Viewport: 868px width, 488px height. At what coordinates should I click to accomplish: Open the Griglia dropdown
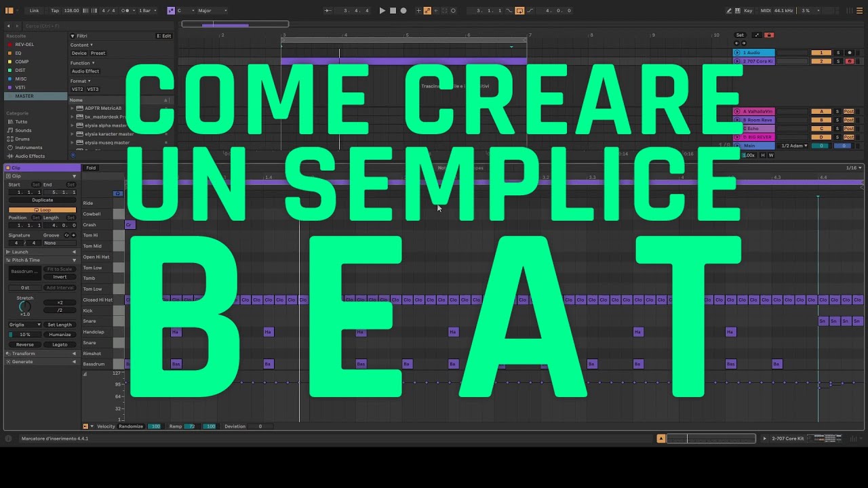pyautogui.click(x=24, y=325)
